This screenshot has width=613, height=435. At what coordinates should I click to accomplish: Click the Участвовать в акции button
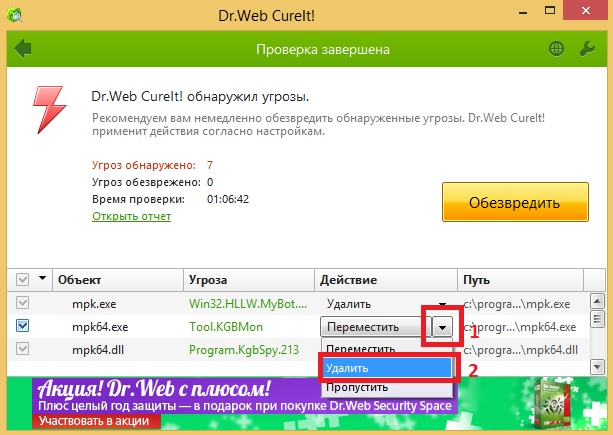point(96,421)
